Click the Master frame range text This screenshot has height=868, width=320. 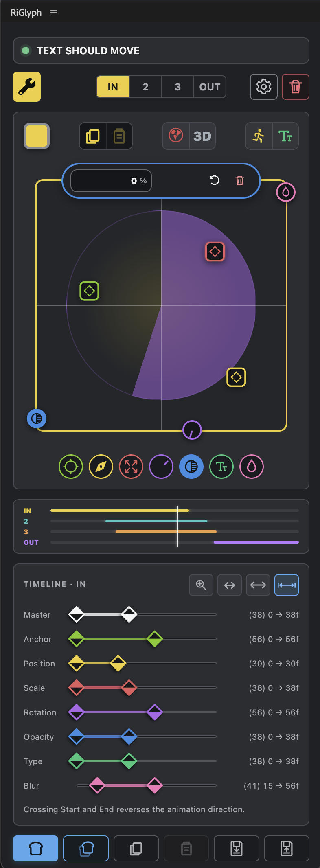(x=274, y=615)
